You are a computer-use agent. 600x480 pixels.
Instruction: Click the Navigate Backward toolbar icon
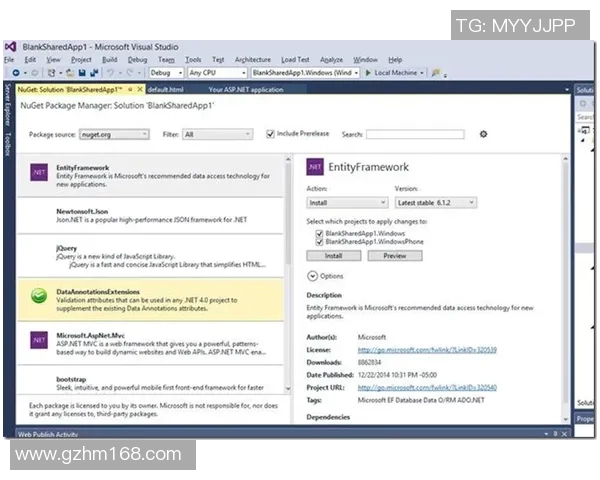point(16,73)
